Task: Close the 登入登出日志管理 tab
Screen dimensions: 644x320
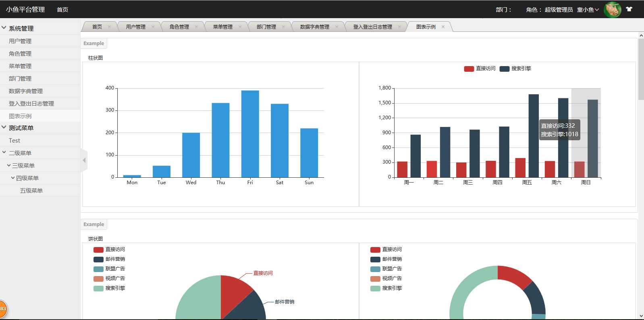Action: (399, 27)
